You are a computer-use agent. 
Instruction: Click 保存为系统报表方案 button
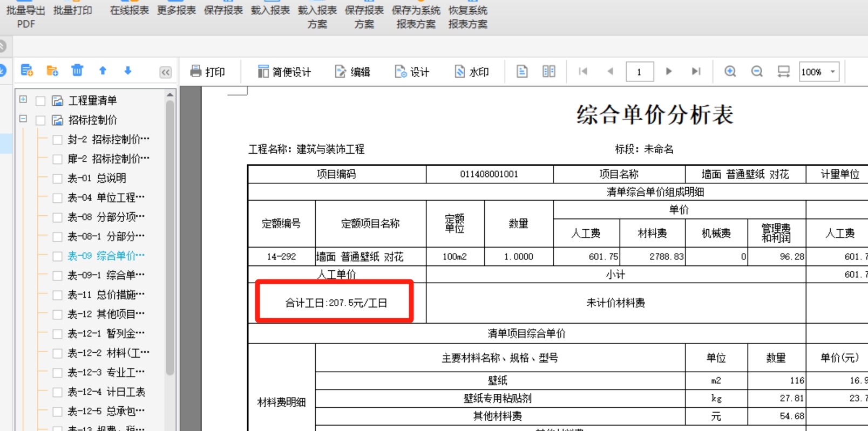pos(416,16)
